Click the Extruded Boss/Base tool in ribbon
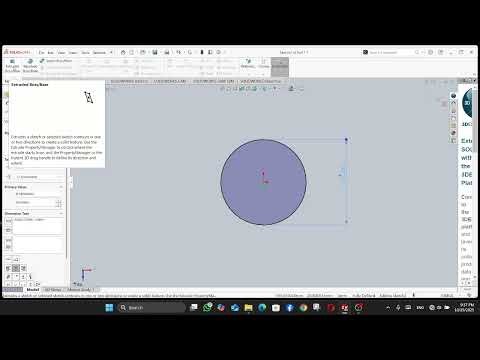 point(12,66)
